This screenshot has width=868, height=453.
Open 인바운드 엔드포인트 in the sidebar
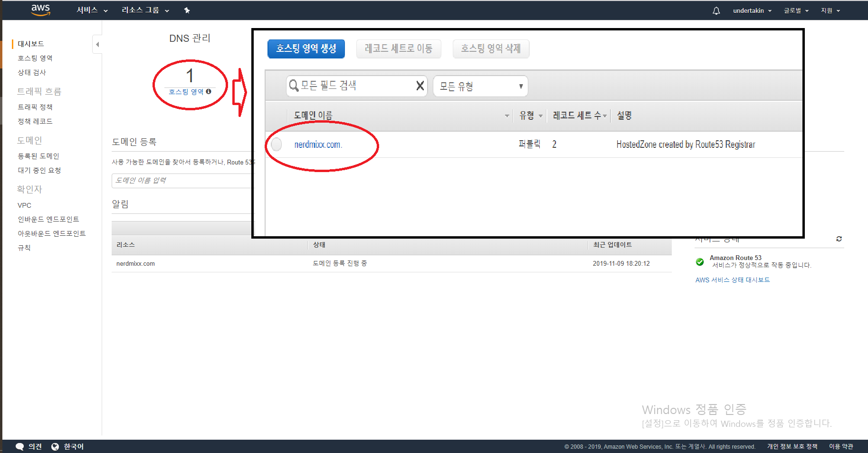point(48,219)
